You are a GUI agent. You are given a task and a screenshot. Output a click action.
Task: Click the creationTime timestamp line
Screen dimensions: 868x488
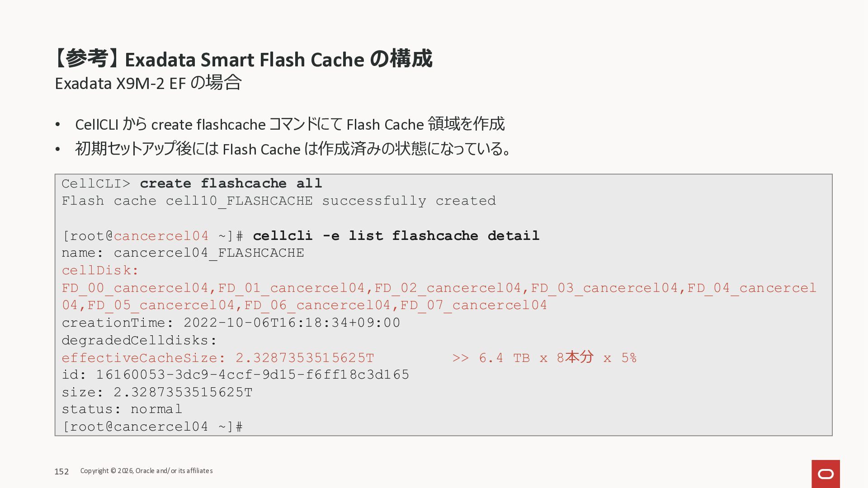point(231,323)
